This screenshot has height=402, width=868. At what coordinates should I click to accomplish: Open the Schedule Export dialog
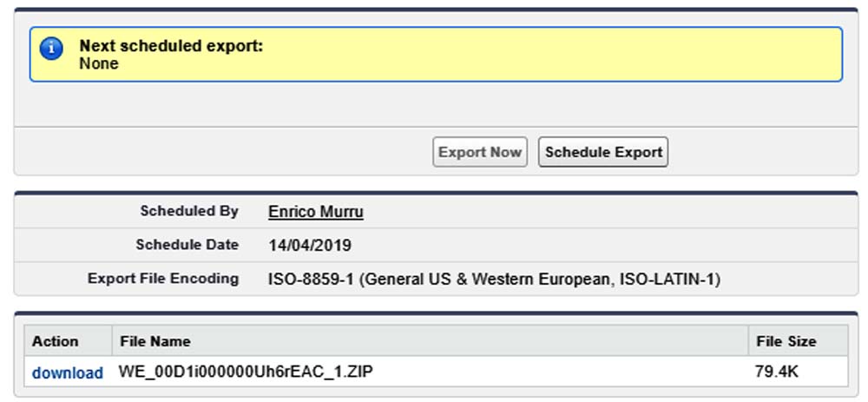603,152
